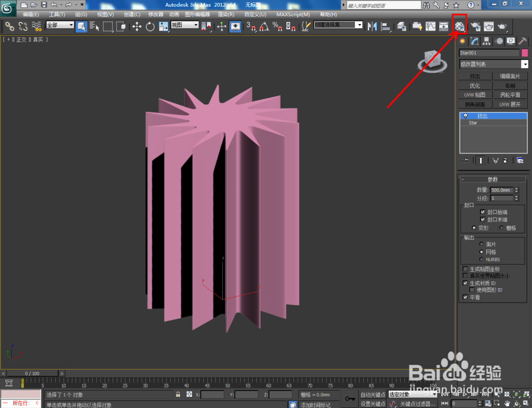Click the 关键点过滤器 button

point(418,404)
